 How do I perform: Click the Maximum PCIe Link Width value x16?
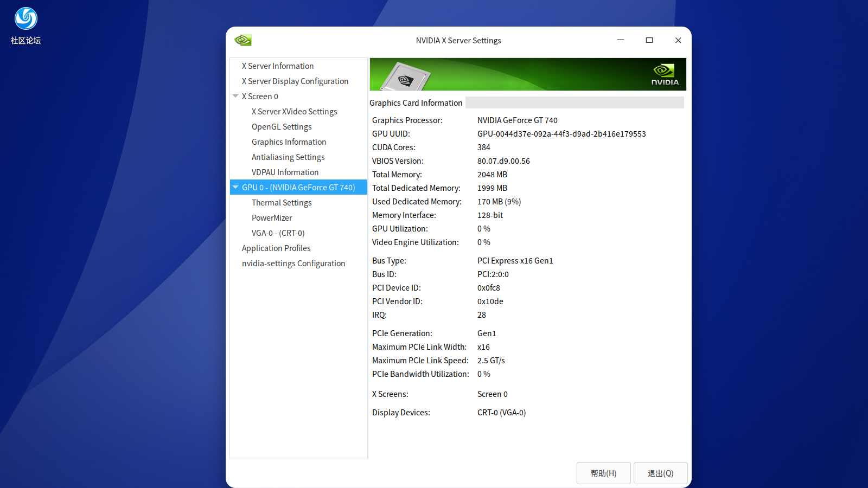click(483, 347)
